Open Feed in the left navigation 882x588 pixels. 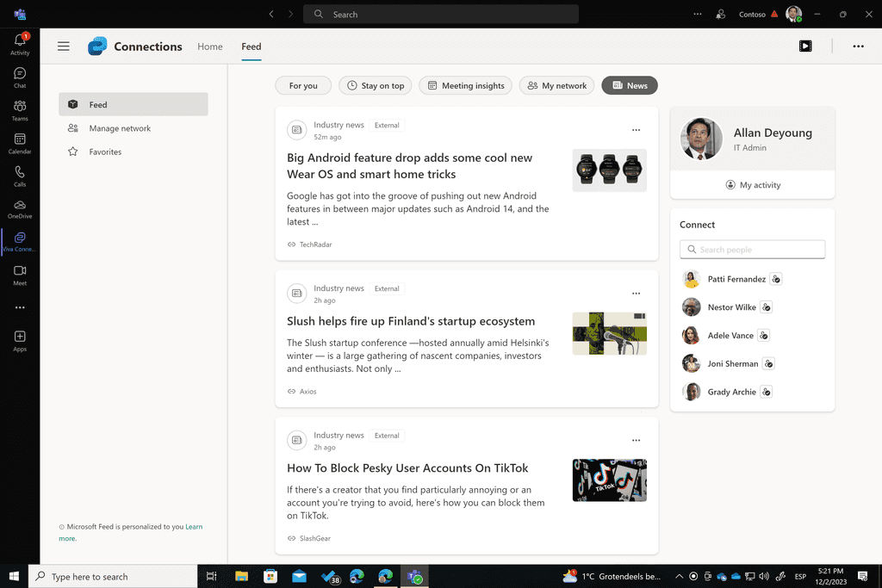(x=134, y=104)
